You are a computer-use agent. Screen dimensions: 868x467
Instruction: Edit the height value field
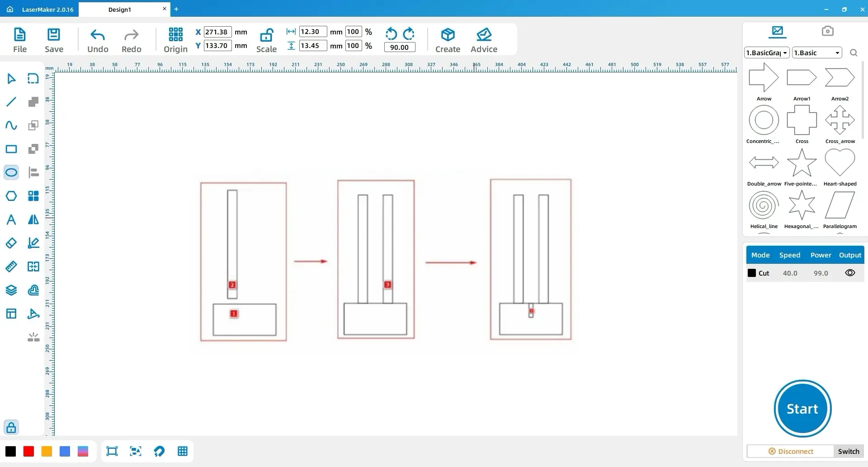[x=313, y=45]
